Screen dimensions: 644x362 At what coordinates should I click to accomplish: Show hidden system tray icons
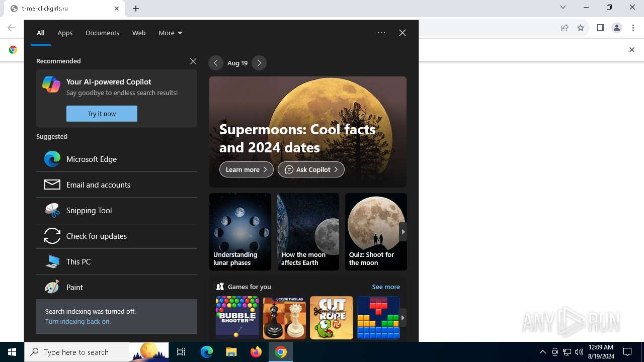542,352
